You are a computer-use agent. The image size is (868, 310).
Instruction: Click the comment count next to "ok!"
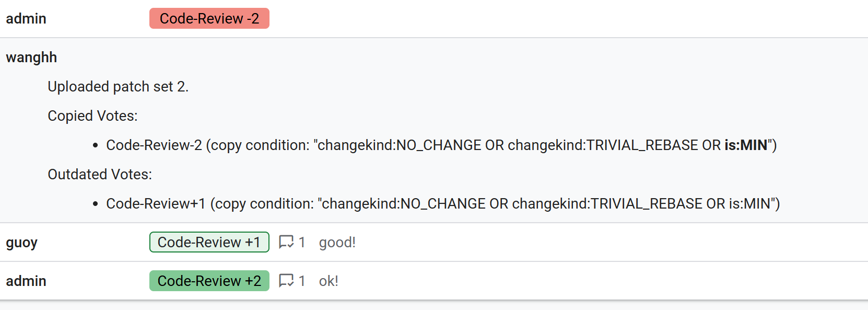click(x=302, y=281)
